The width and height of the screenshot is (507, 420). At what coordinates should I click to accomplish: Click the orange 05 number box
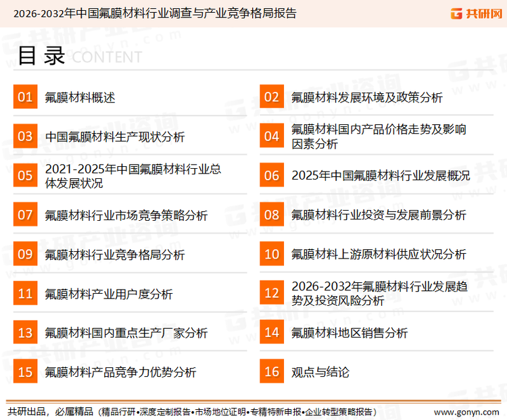25,175
